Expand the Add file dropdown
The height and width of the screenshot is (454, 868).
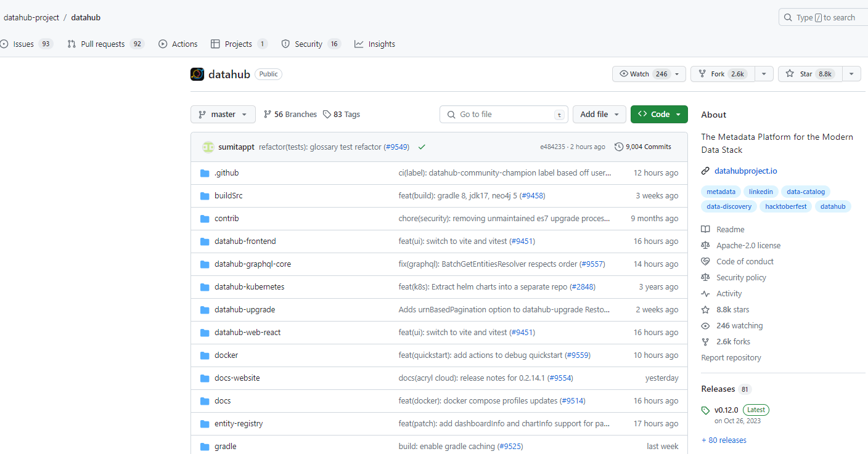coord(599,115)
